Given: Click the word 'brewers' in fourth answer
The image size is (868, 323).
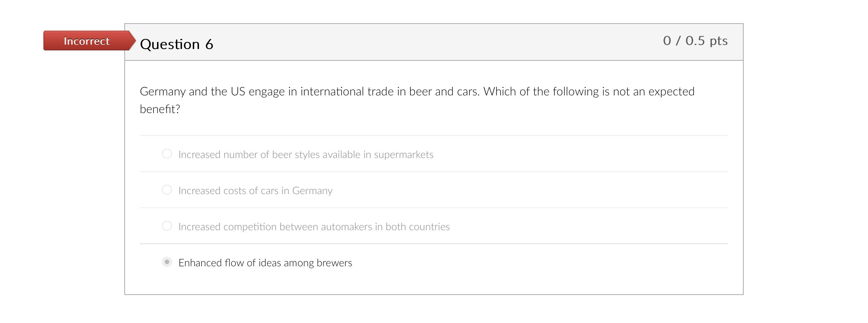Looking at the screenshot, I should (x=334, y=263).
